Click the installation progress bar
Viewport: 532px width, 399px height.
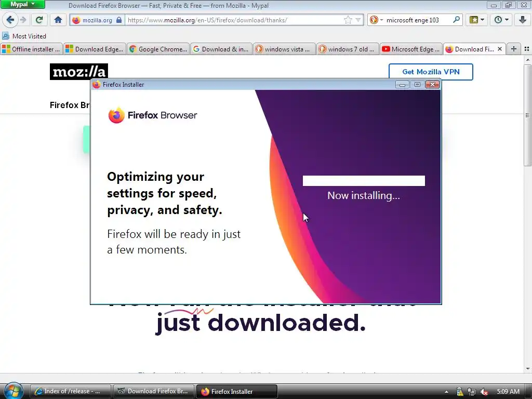364,181
